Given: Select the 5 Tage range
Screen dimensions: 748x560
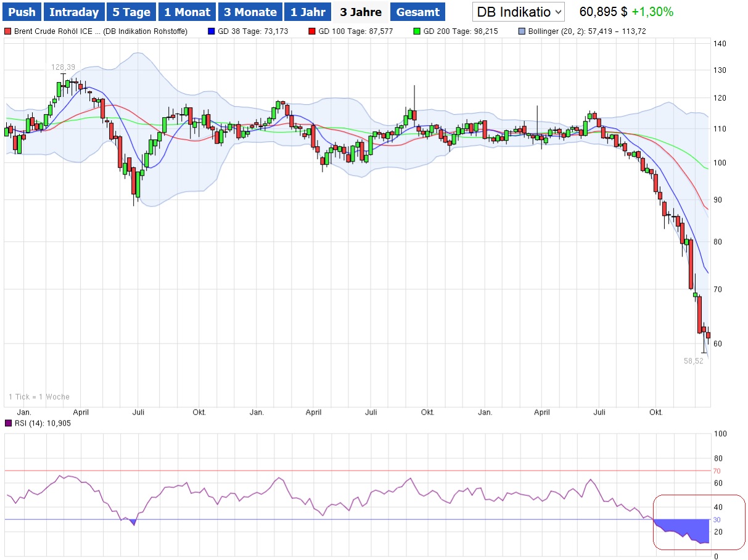Looking at the screenshot, I should [131, 12].
